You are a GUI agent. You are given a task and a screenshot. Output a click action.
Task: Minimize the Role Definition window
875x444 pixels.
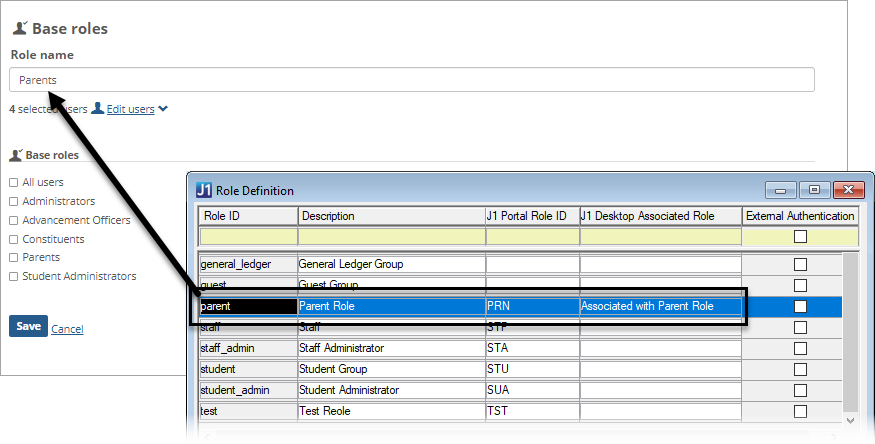[781, 190]
